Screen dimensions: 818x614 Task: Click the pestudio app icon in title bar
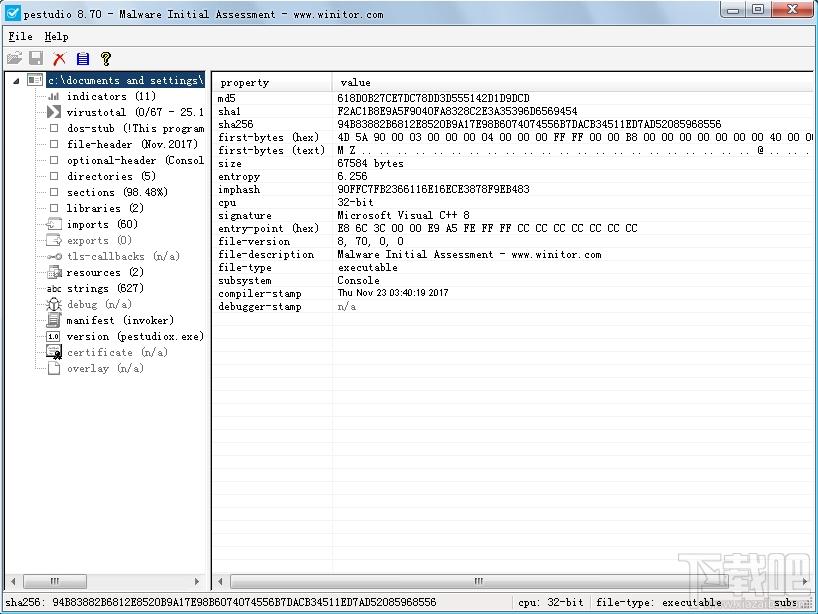12,13
